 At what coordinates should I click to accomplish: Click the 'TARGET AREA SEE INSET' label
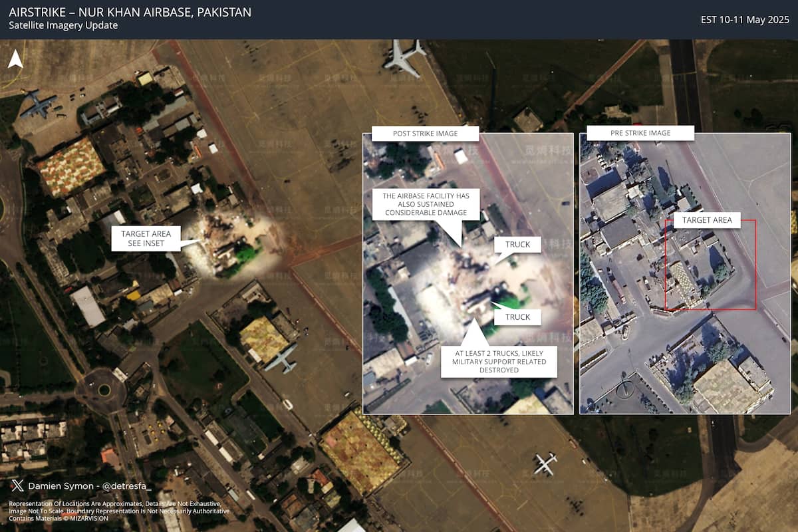point(146,239)
